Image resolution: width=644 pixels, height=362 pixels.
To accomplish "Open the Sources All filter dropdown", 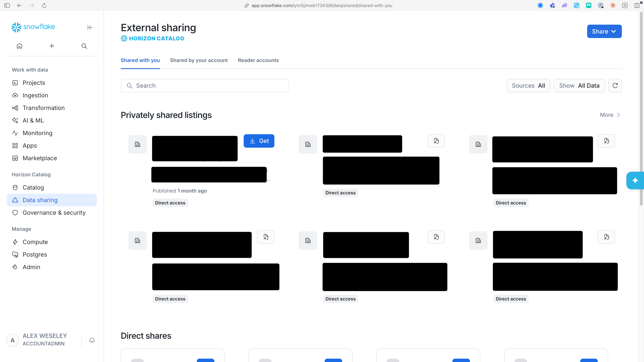I will click(528, 86).
